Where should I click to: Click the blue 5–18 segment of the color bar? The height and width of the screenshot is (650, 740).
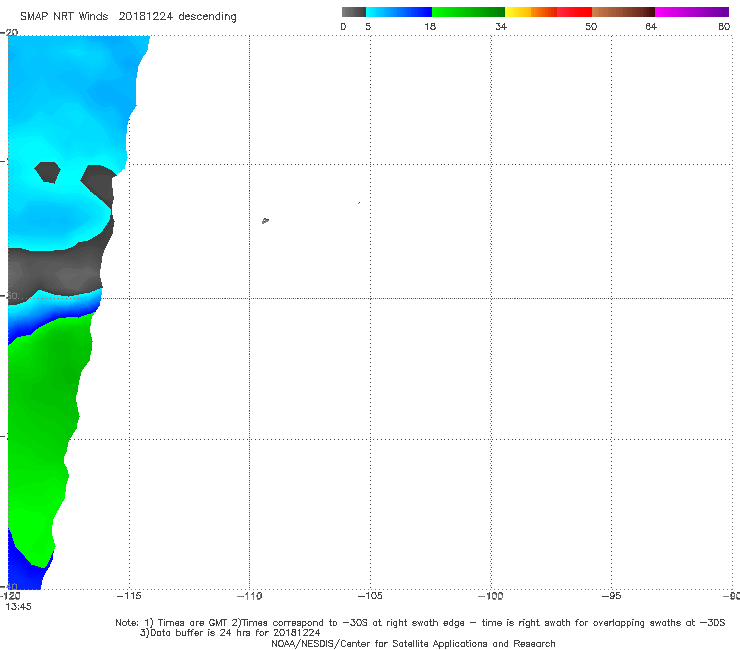[x=399, y=12]
